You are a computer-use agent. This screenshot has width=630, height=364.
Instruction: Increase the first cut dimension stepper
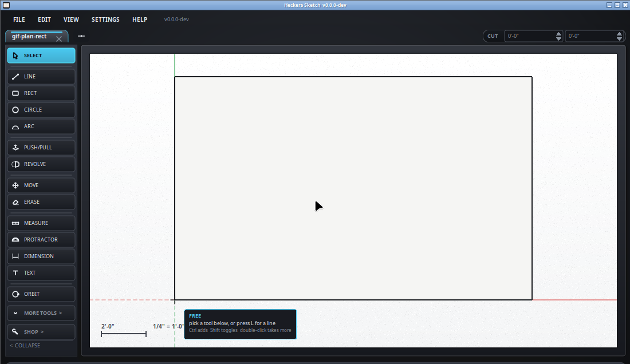pyautogui.click(x=558, y=34)
